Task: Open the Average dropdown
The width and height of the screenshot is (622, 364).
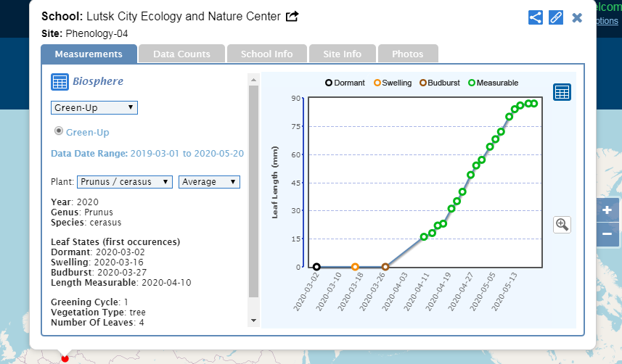Action: 209,182
